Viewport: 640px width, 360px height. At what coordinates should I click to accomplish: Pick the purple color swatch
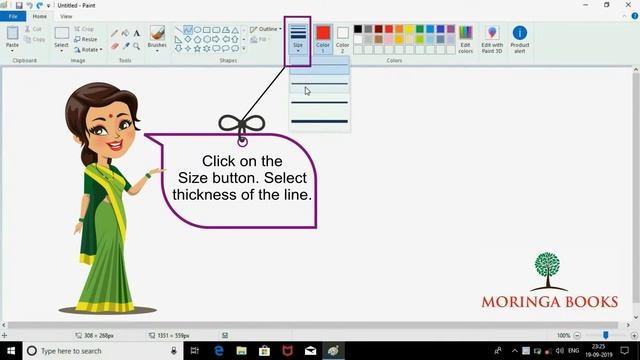tap(451, 29)
